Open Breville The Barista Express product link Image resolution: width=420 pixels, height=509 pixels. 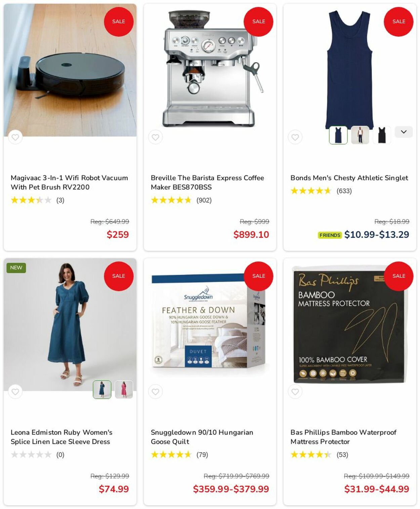207,183
